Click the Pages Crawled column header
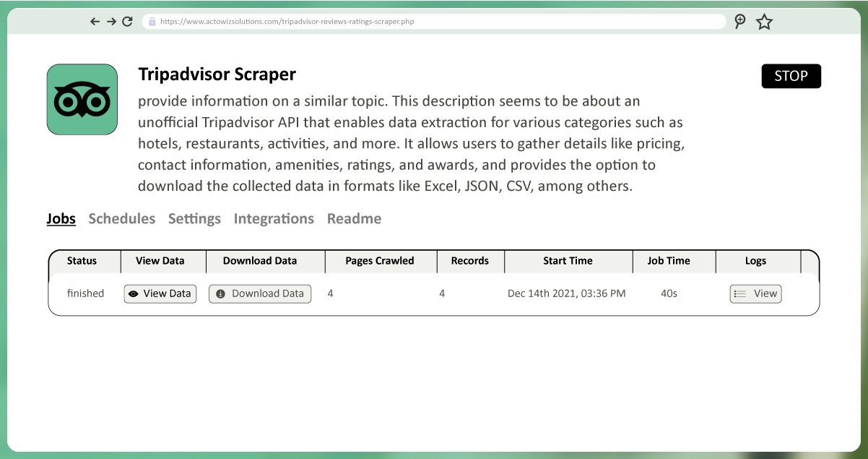Viewport: 868px width, 459px height. pos(380,261)
